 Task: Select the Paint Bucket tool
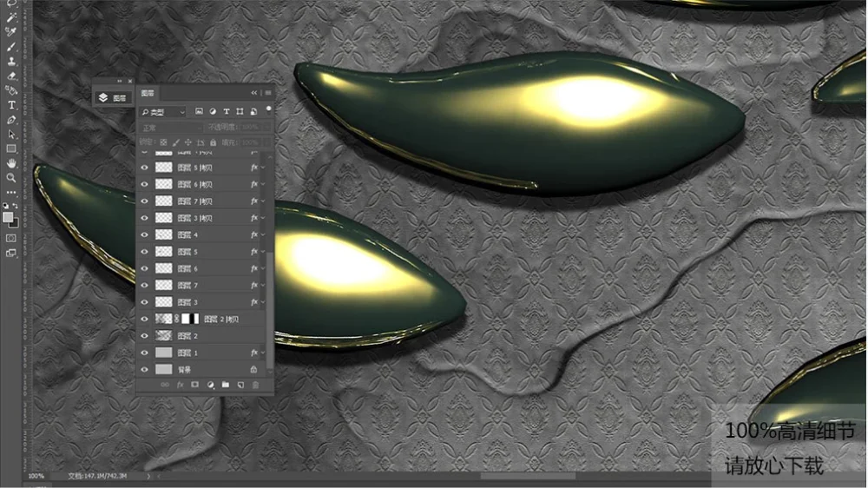[11, 90]
